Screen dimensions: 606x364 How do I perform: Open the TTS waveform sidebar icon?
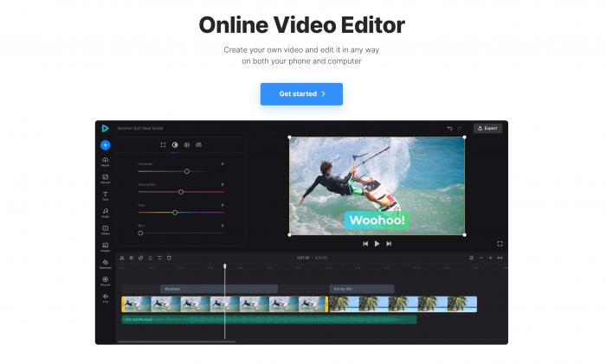point(105,297)
